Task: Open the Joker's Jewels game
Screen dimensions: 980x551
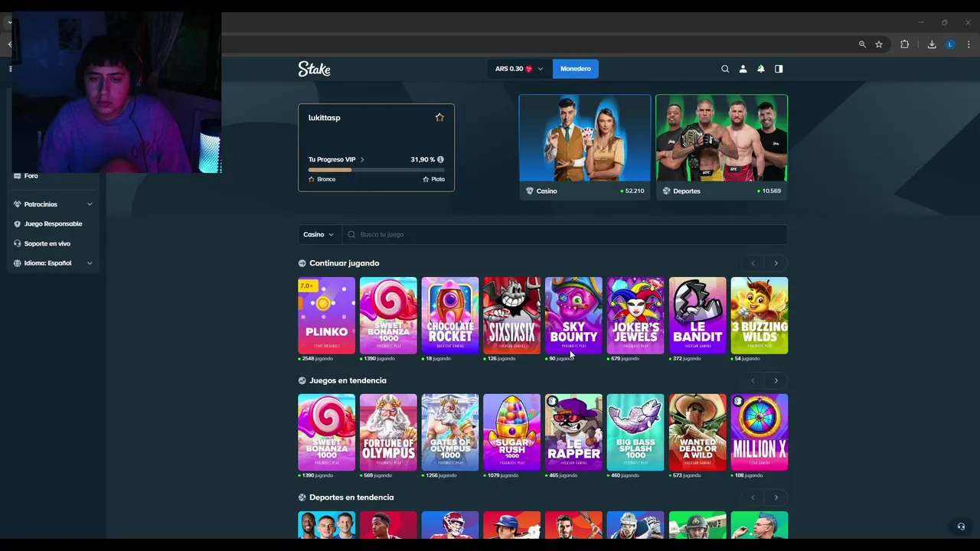Action: click(x=635, y=315)
